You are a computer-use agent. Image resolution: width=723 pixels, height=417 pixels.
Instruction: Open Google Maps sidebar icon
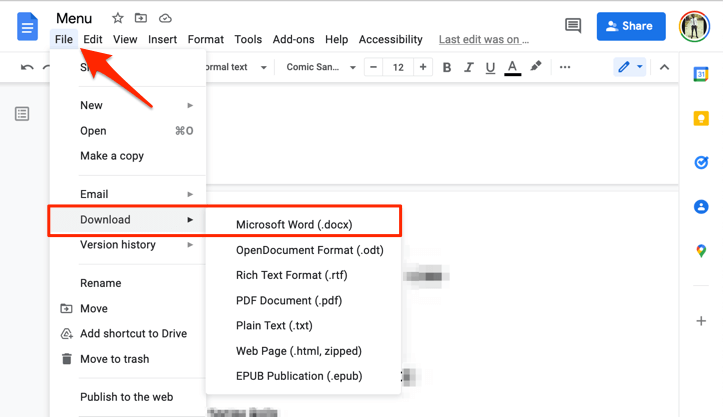pos(701,251)
